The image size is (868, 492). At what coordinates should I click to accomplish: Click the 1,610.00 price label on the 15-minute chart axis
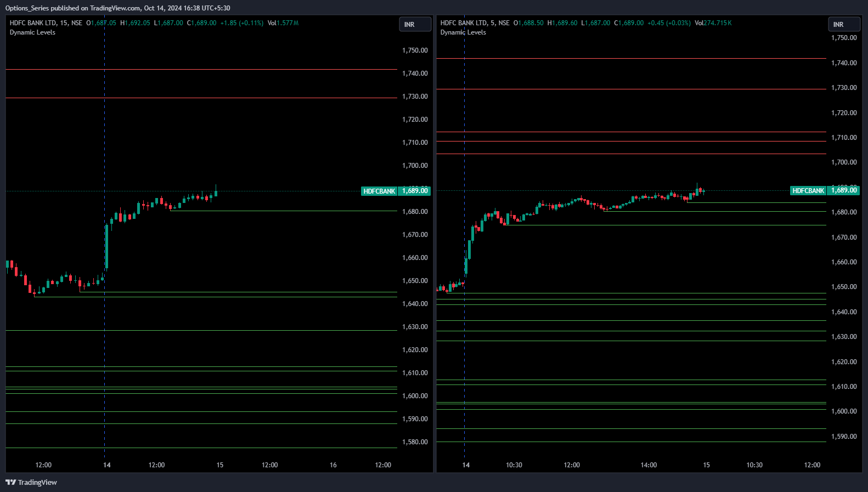[x=415, y=373]
